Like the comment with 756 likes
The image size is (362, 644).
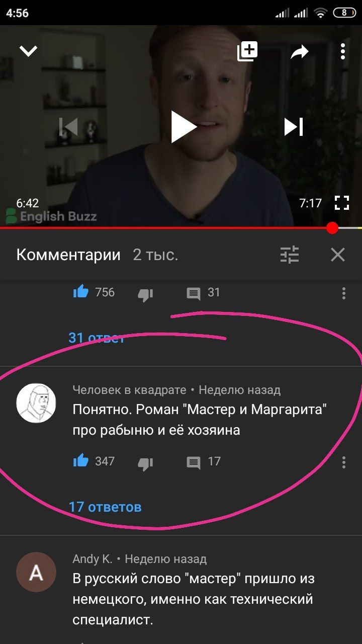coord(80,292)
